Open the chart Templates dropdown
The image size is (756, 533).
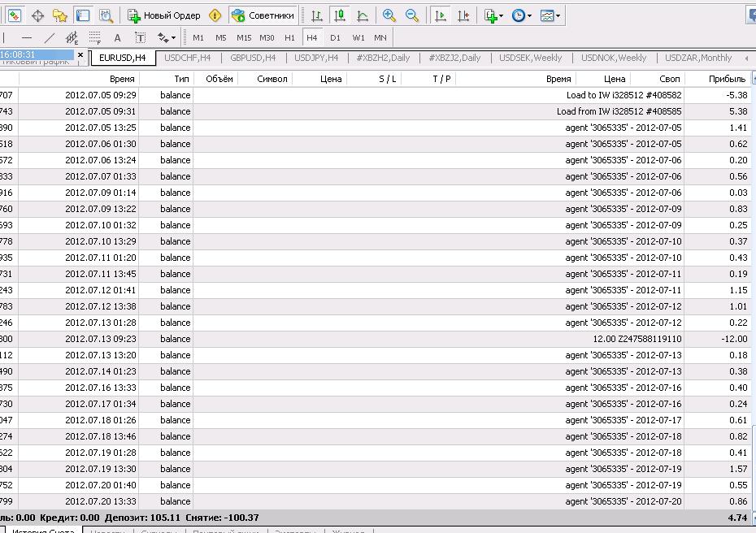[x=550, y=15]
